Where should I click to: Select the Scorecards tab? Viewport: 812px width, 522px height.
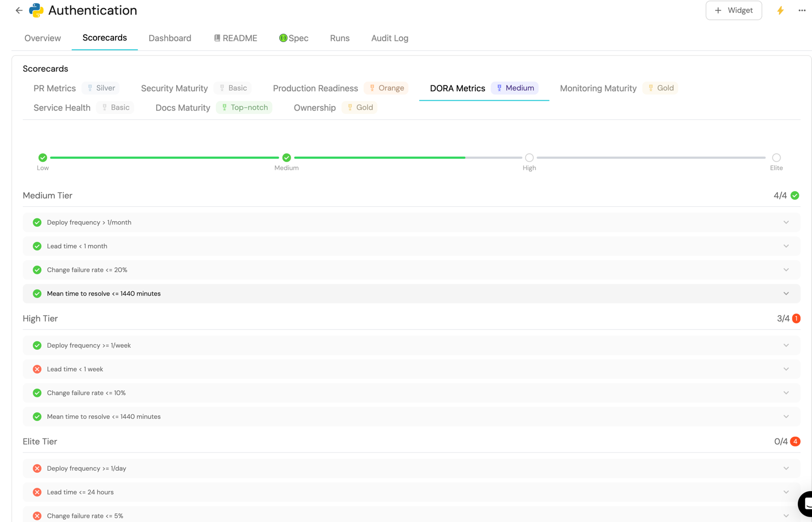tap(105, 38)
